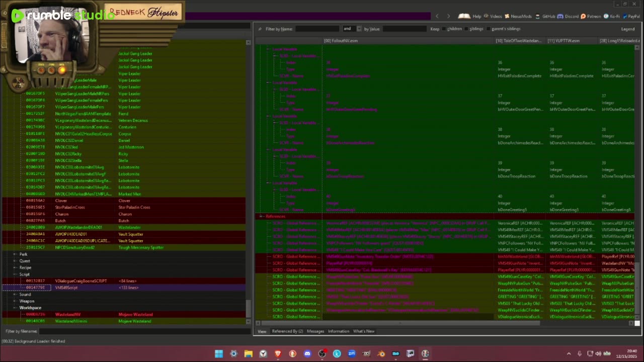Screen dimensions: 644x362
Task: Open the Windows Start menu
Action: click(219, 353)
